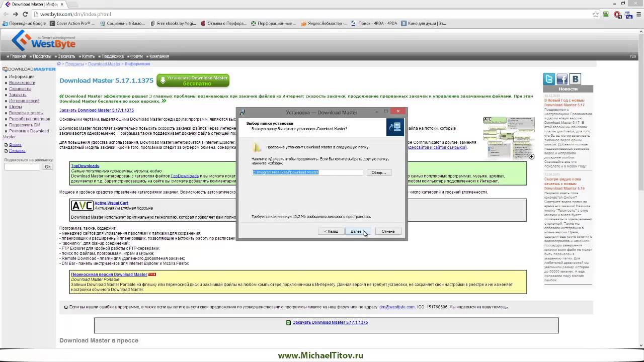Open Скриншоты in the sidebar

coord(20,89)
